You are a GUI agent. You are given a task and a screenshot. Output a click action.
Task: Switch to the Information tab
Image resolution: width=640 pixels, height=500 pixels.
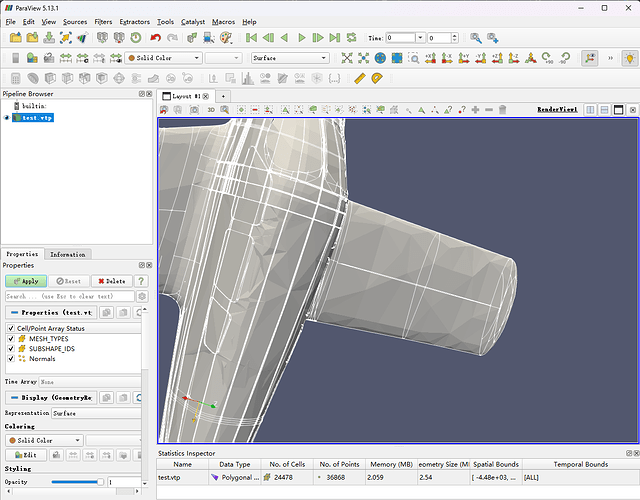[x=68, y=254]
